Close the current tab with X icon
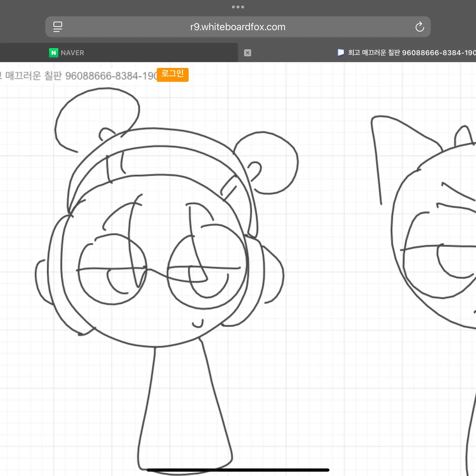The width and height of the screenshot is (476, 476). [248, 53]
